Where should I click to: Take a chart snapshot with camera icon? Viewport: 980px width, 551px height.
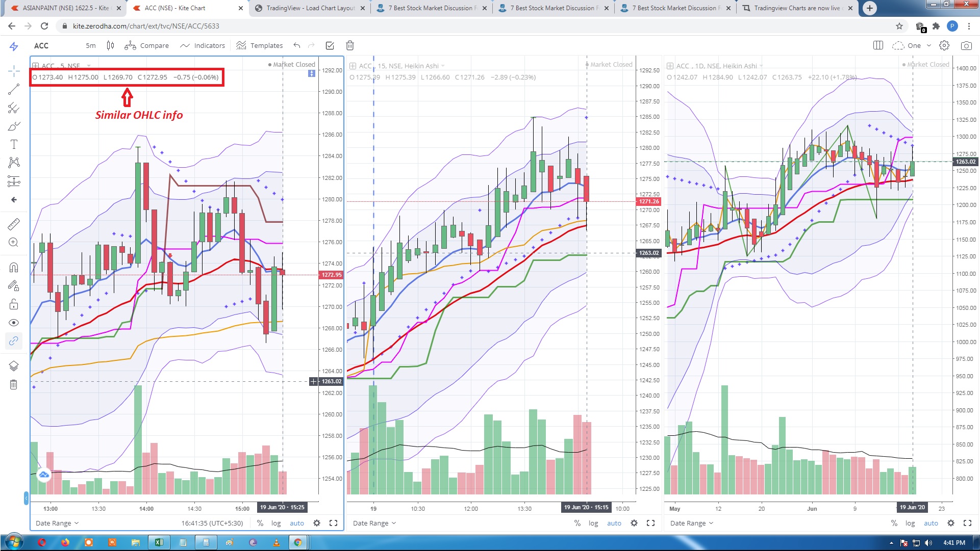pos(966,45)
